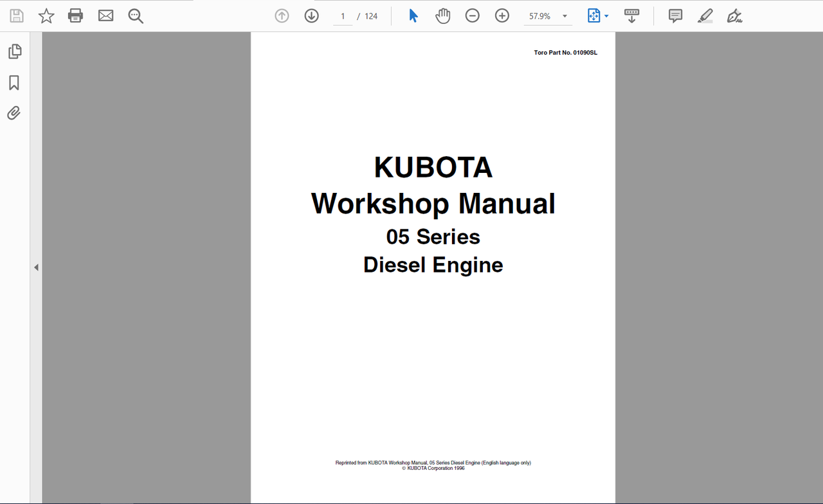The height and width of the screenshot is (504, 823).
Task: Send file by email envelope icon
Action: click(x=105, y=16)
